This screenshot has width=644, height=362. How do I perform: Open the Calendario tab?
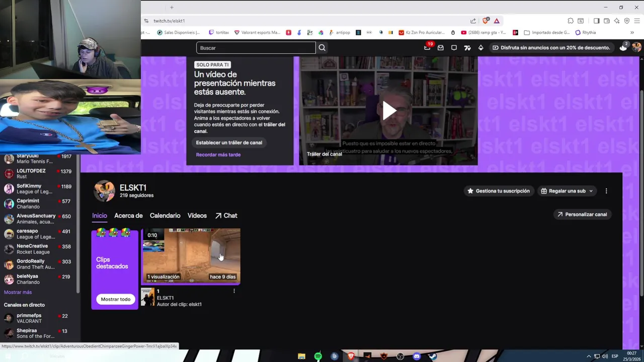pyautogui.click(x=165, y=215)
